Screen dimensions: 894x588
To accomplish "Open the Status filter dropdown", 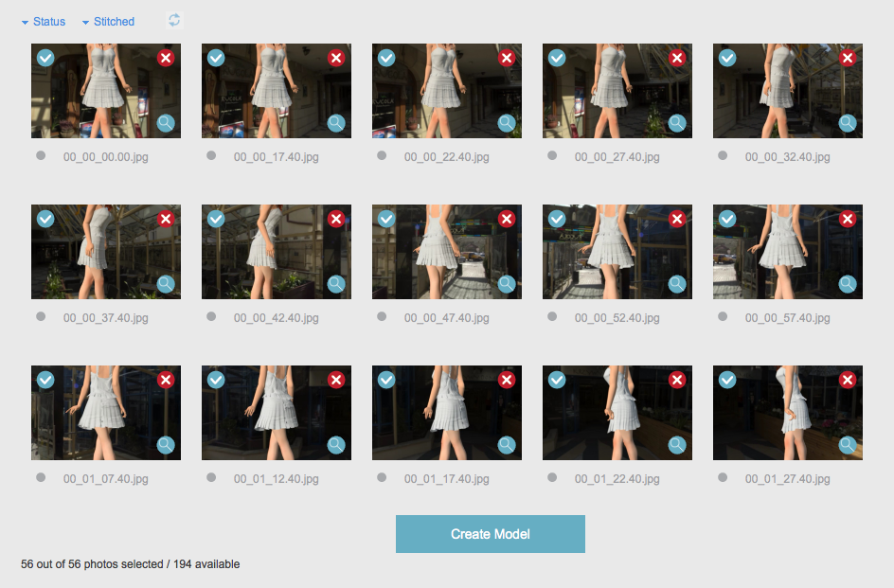I will coord(44,22).
